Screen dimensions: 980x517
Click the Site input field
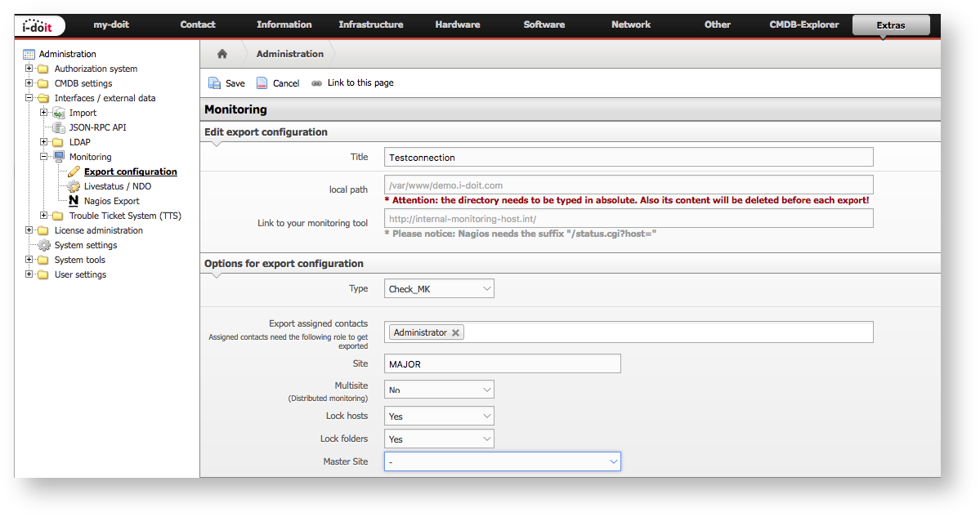click(x=503, y=364)
